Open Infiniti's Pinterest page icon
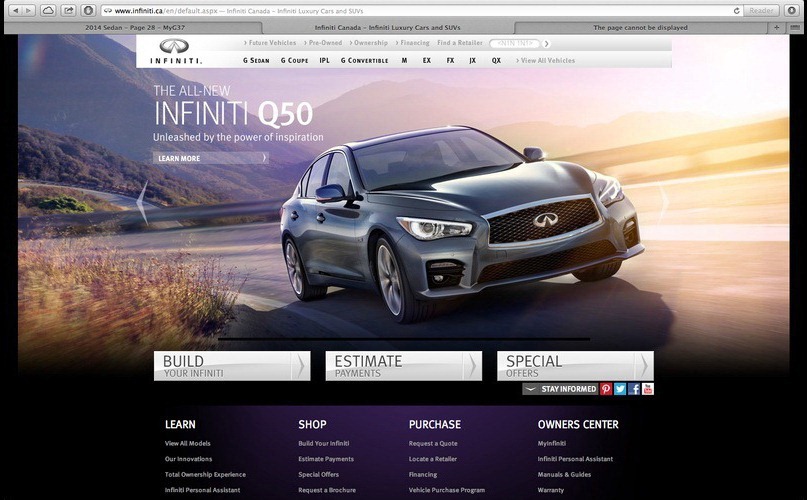 point(606,389)
